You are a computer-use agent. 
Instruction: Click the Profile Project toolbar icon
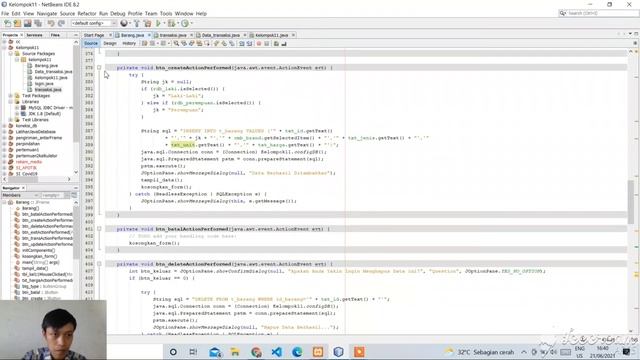(185, 23)
